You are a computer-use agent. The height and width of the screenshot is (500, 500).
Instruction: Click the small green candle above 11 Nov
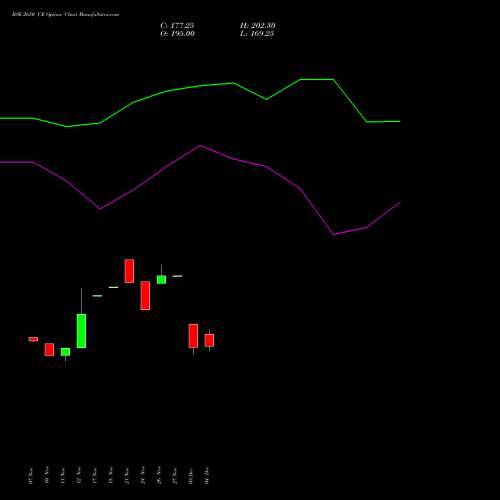click(x=65, y=352)
